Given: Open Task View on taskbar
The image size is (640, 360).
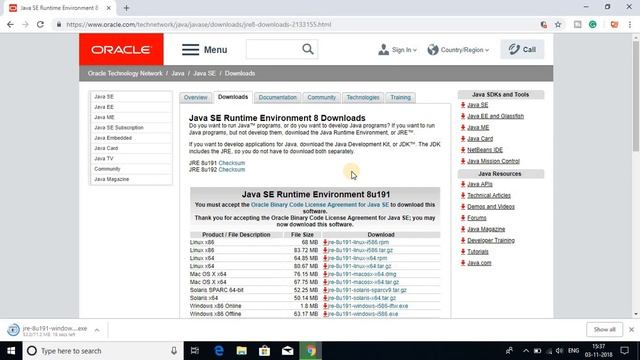Looking at the screenshot, I should (195, 351).
